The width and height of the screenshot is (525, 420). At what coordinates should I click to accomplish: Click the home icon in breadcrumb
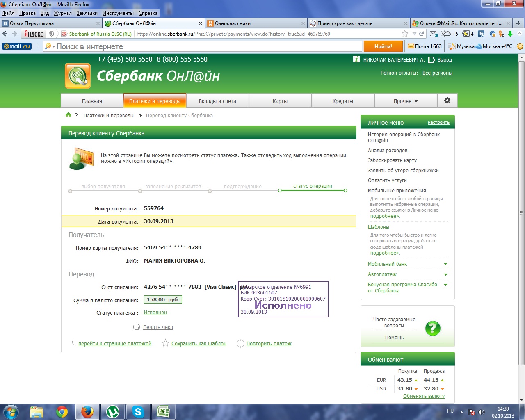(x=68, y=115)
